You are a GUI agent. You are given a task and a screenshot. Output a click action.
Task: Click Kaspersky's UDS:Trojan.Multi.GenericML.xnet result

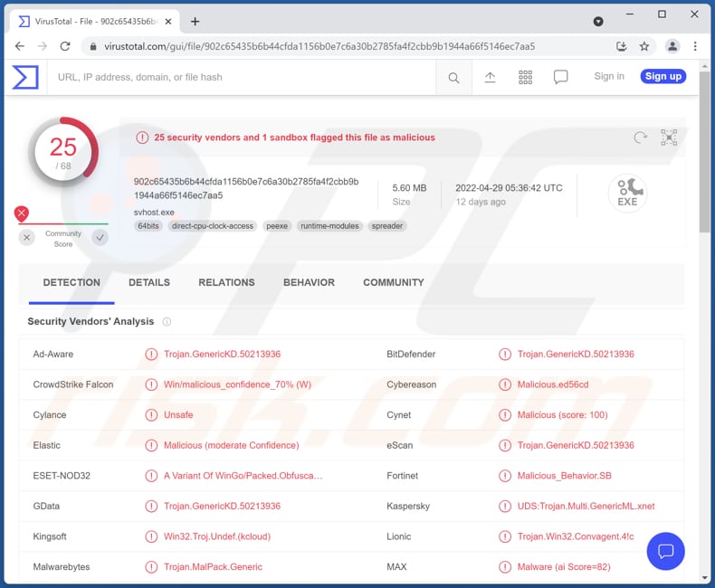click(586, 507)
